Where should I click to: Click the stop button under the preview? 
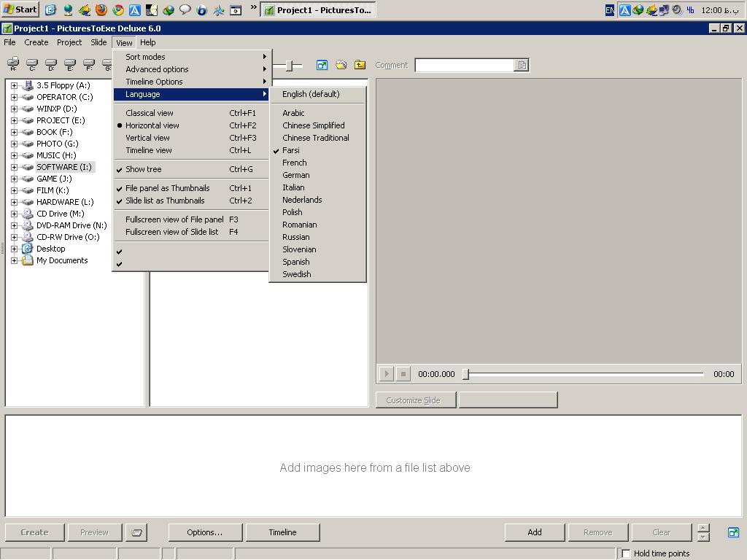[403, 374]
